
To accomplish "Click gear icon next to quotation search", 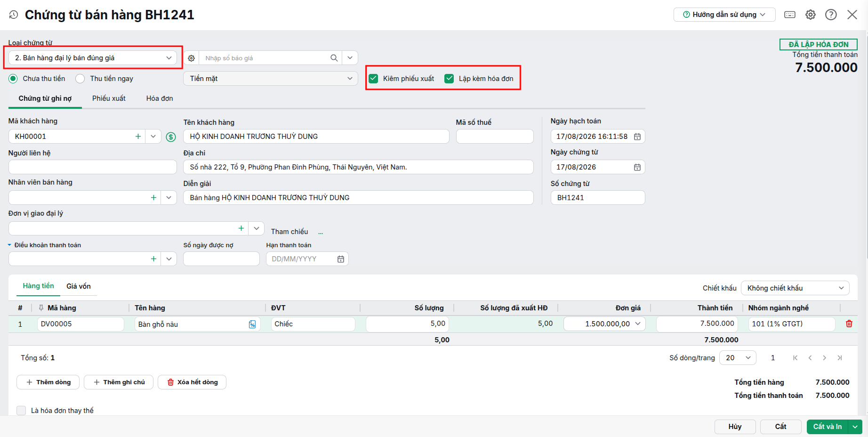I will (x=191, y=58).
